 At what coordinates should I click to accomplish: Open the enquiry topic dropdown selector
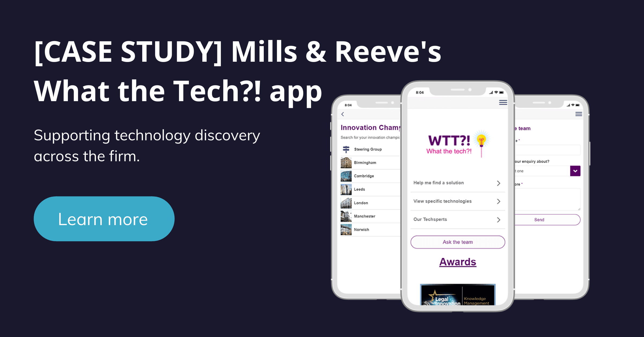575,170
